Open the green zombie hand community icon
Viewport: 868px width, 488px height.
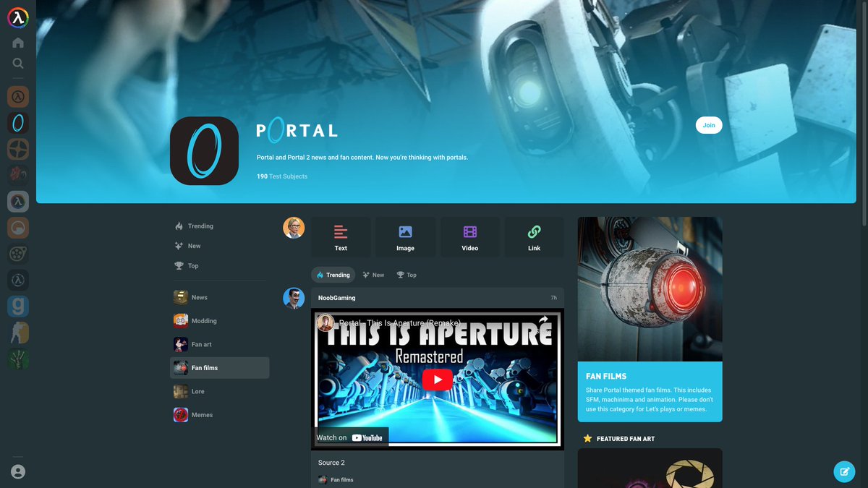click(x=18, y=359)
